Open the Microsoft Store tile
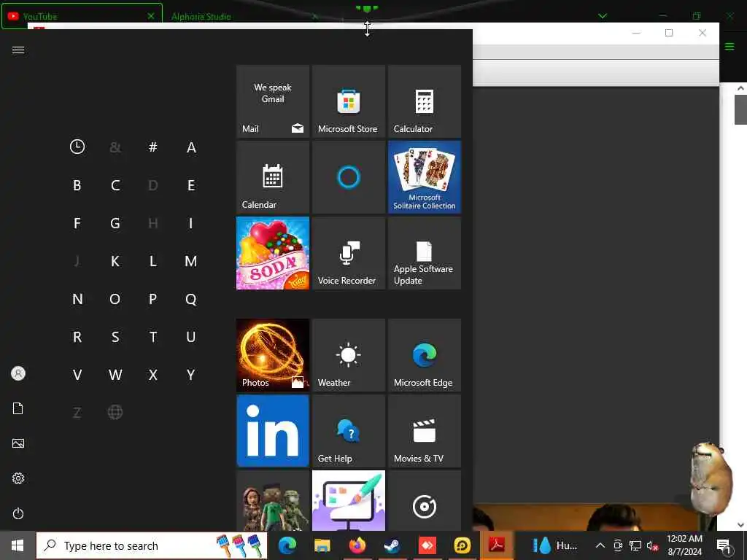747x560 pixels. click(x=348, y=101)
